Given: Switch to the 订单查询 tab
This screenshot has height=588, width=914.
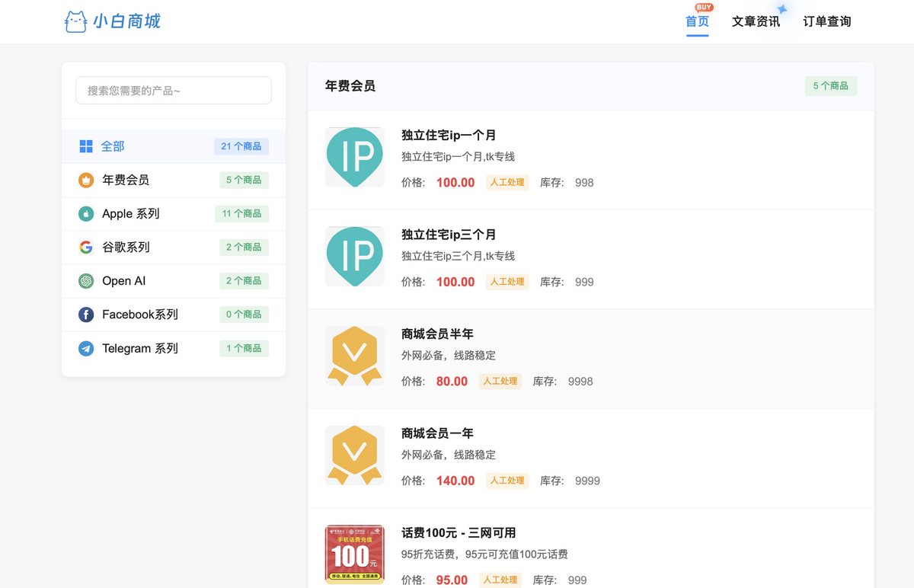Looking at the screenshot, I should [827, 21].
